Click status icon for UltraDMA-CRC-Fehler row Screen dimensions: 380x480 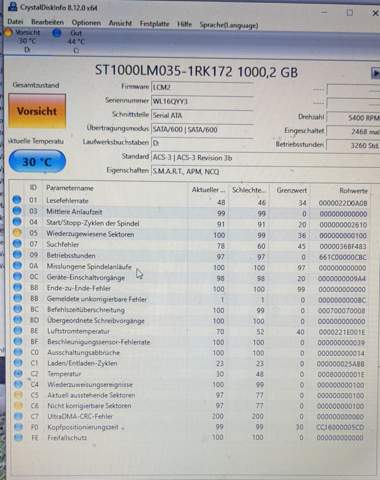click(x=19, y=416)
